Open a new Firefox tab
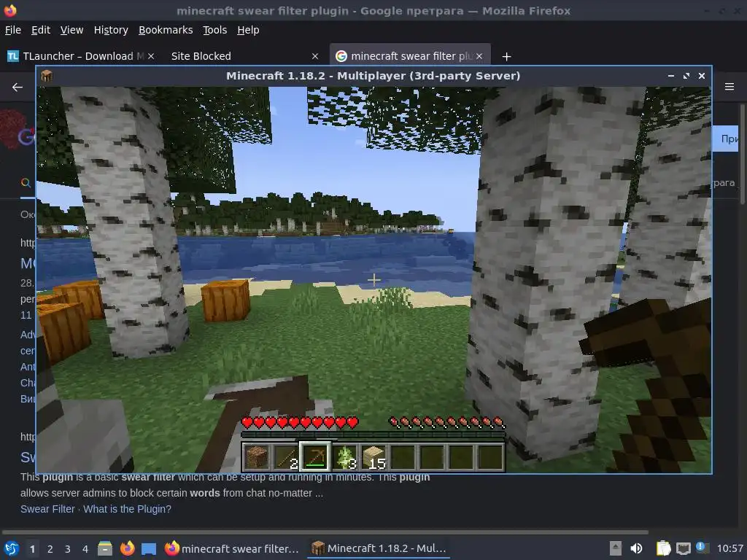747x560 pixels. pos(506,57)
